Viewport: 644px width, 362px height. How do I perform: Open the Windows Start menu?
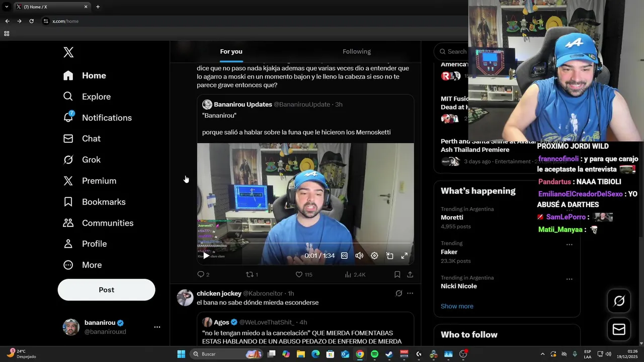click(x=181, y=354)
